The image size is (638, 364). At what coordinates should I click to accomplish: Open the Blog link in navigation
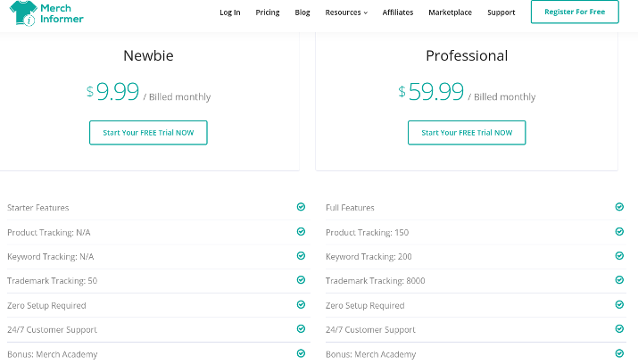tap(302, 12)
